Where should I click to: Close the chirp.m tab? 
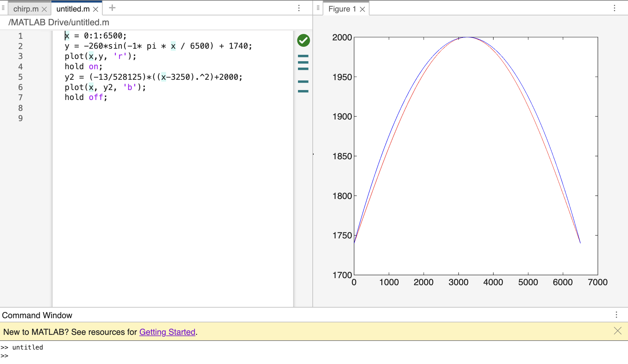tap(44, 9)
